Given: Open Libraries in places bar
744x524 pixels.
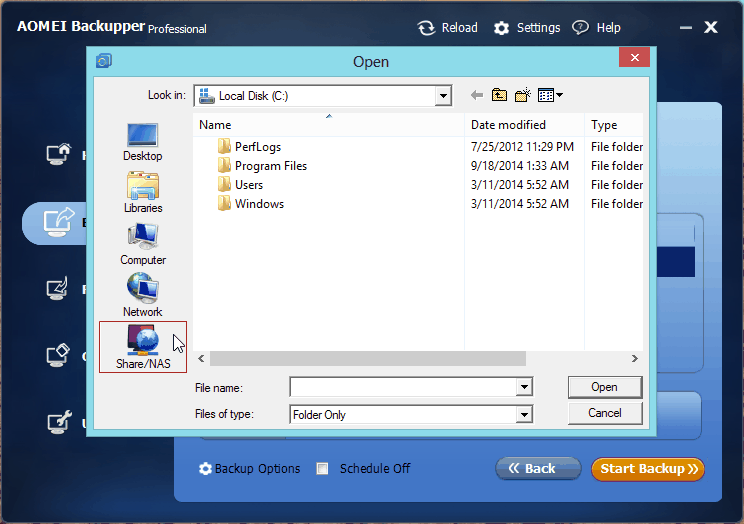Looking at the screenshot, I should pyautogui.click(x=143, y=193).
